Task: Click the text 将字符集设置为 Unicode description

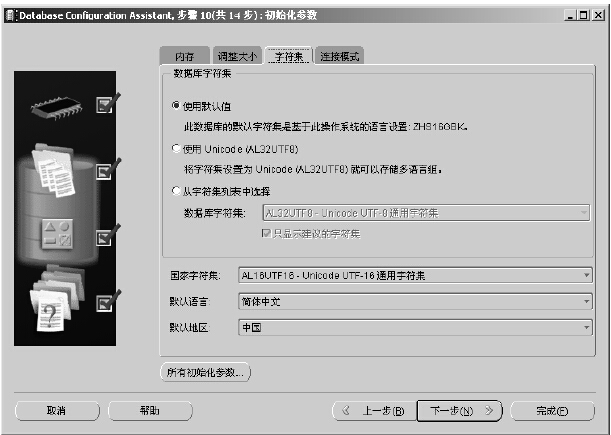Action: coord(313,170)
